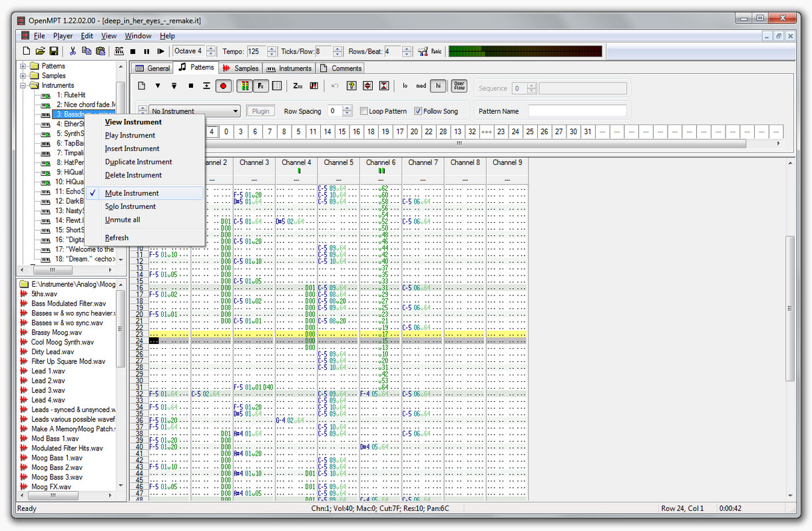Toggle the 'hi' detail level button
The width and height of the screenshot is (812, 531).
[438, 86]
